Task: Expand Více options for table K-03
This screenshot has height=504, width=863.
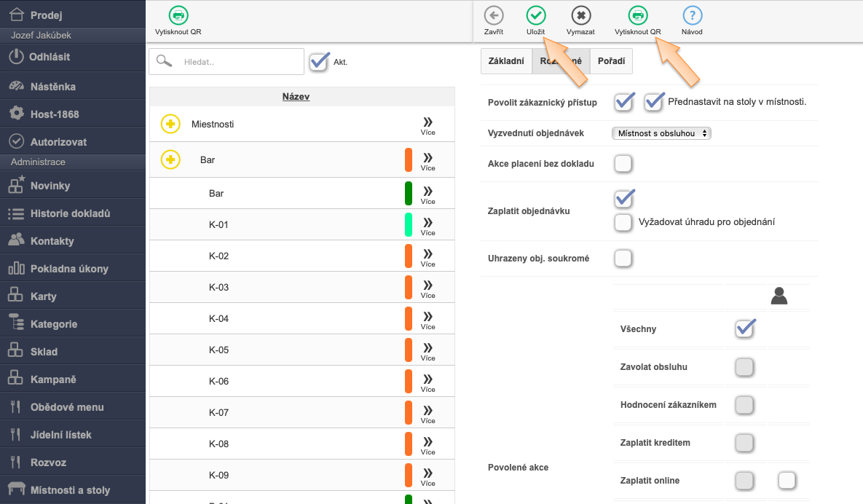Action: 427,287
